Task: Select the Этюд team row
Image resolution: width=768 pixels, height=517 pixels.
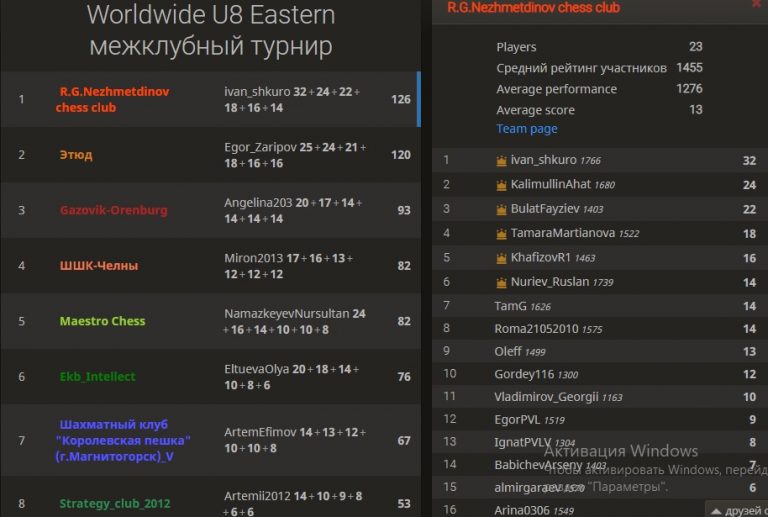Action: tap(76, 155)
